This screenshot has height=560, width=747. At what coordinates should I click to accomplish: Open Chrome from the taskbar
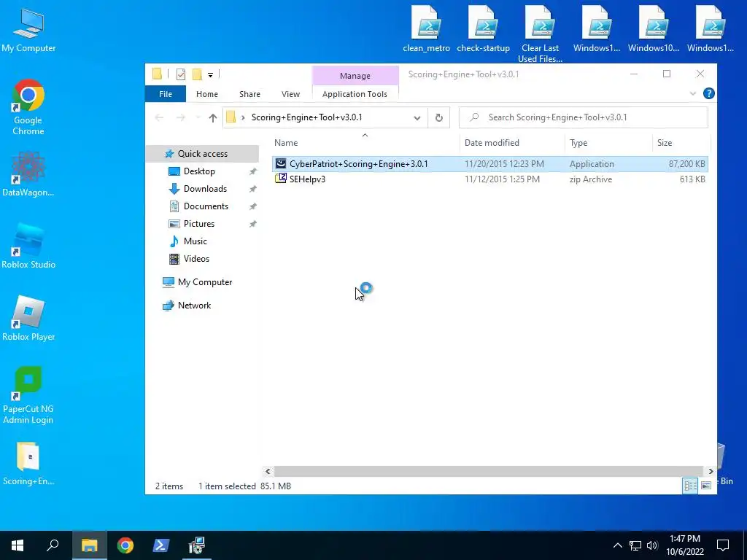pos(125,545)
